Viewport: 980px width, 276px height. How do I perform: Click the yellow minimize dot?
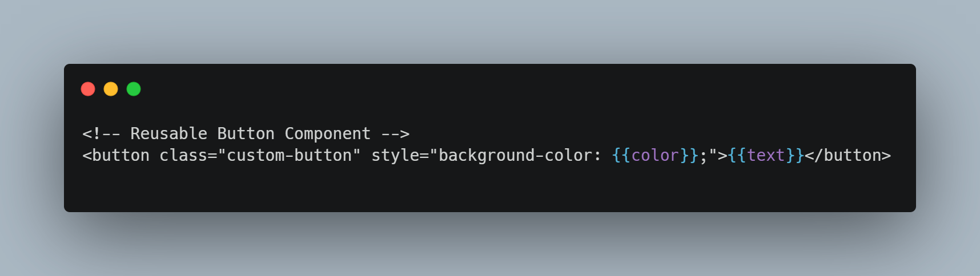click(x=111, y=89)
